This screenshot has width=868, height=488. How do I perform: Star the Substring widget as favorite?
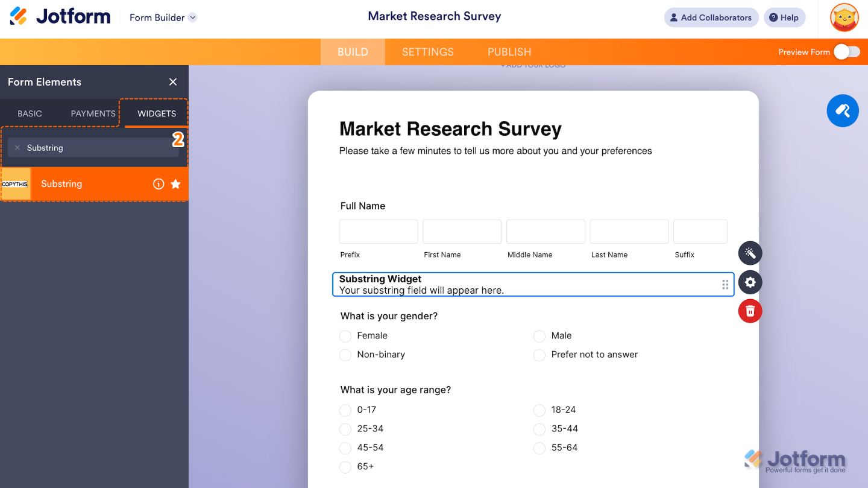(175, 184)
